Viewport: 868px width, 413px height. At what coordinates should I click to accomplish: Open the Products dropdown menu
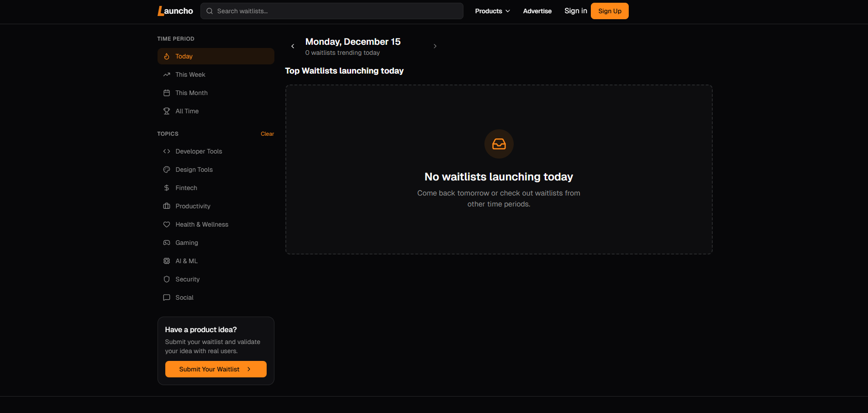click(492, 11)
